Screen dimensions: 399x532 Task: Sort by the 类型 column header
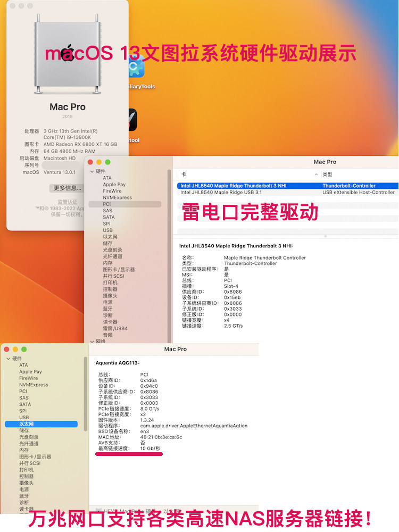point(327,174)
